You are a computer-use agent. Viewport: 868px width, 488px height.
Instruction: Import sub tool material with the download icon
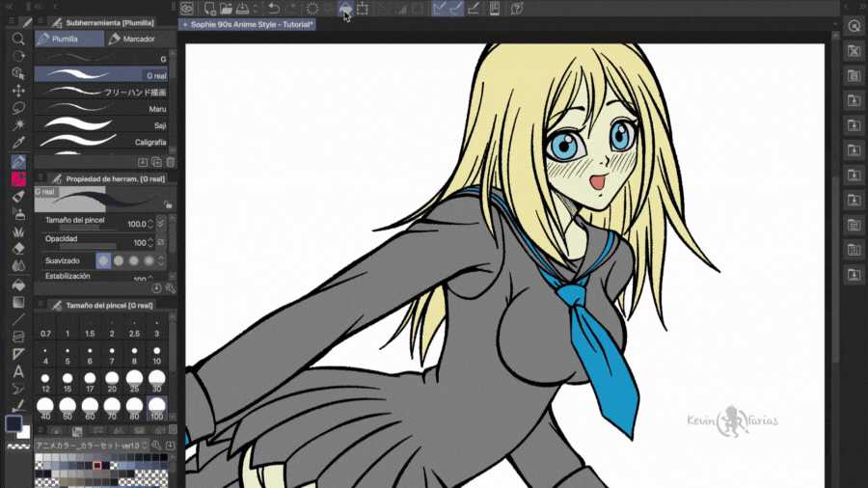(x=143, y=162)
